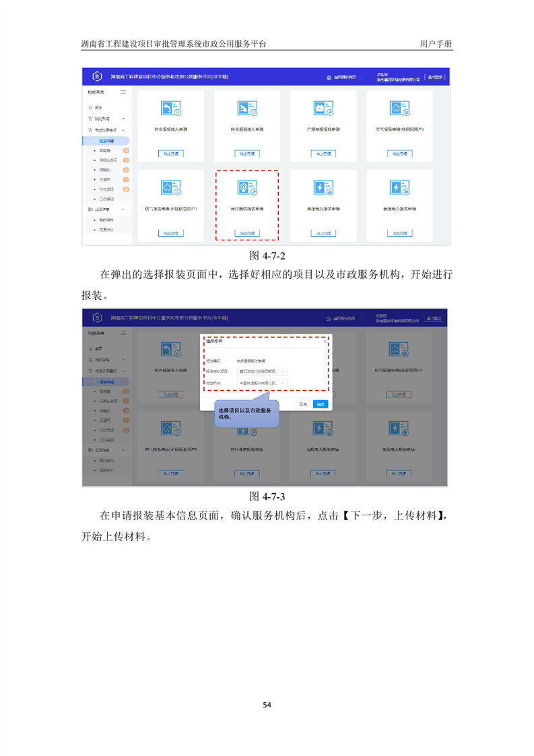Click 草稿箱 count badge in figure 4-7-2 sidebar
The width and height of the screenshot is (534, 756).
[126, 150]
